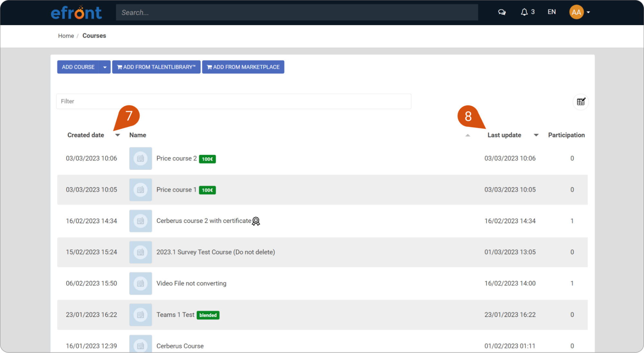
Task: Click the Price course 2 thumbnail
Action: [140, 158]
